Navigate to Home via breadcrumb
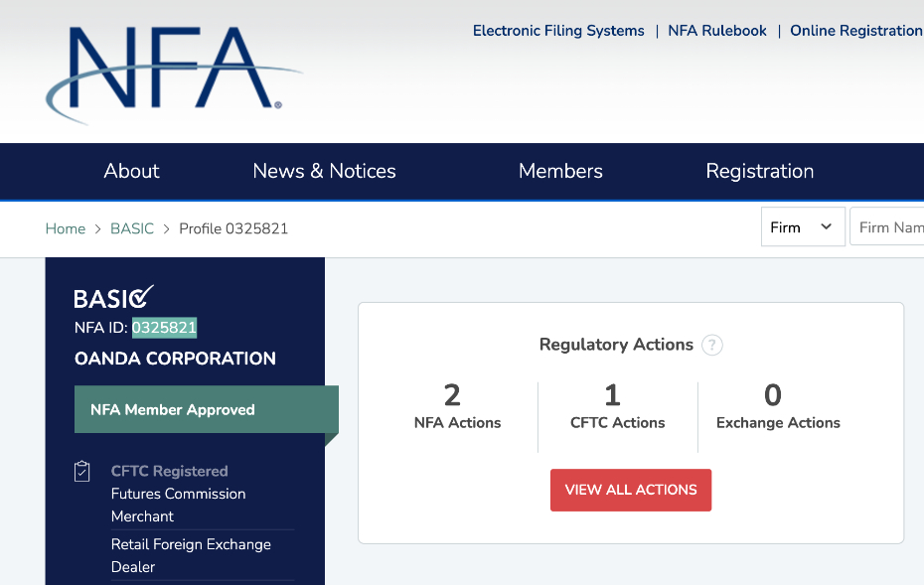924x585 pixels. click(x=65, y=228)
